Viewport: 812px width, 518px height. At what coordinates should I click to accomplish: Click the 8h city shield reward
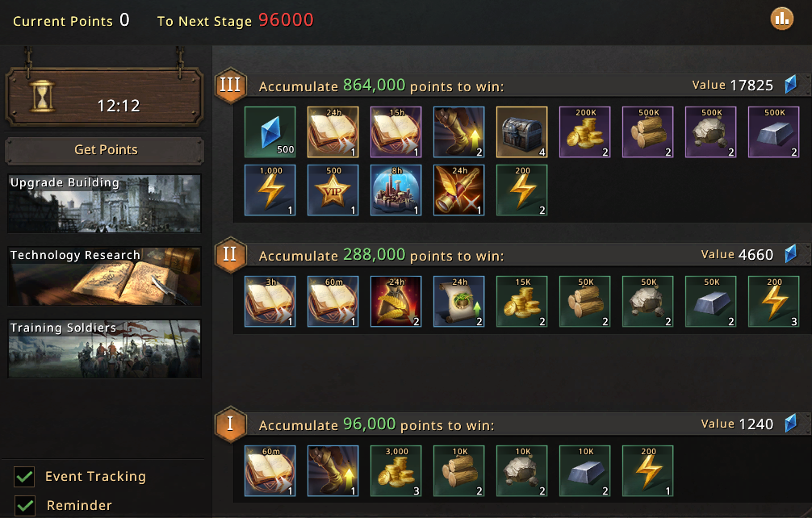point(396,190)
